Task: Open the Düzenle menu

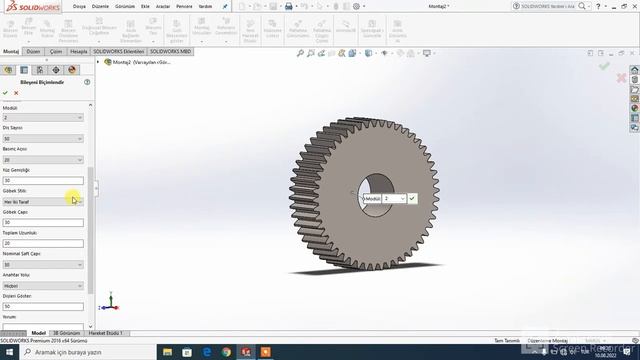Action: 100,7
